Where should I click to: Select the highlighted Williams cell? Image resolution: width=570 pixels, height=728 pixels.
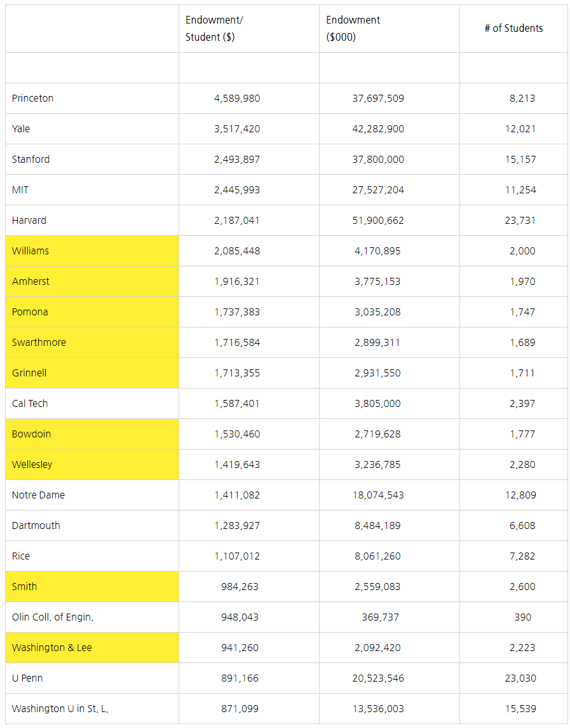(x=31, y=251)
